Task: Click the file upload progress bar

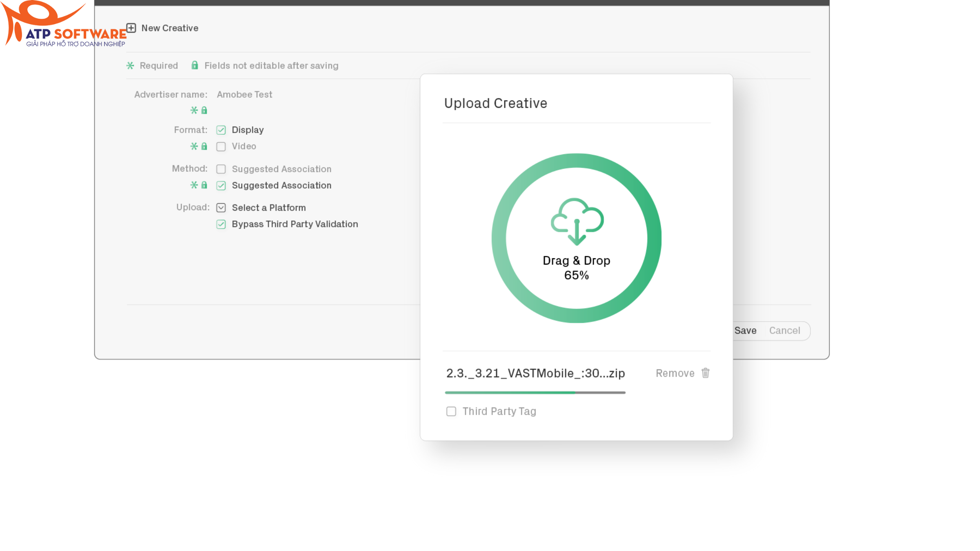Action: pyautogui.click(x=535, y=393)
